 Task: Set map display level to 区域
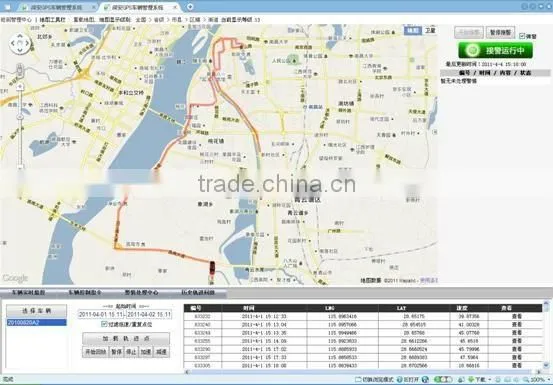195,20
